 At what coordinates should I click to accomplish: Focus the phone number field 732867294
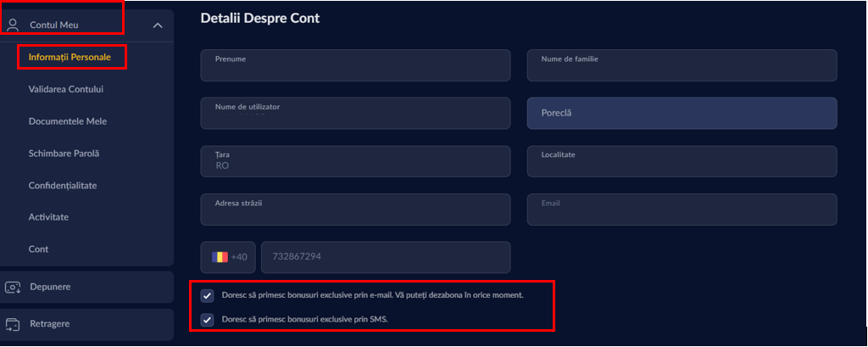[x=385, y=257]
